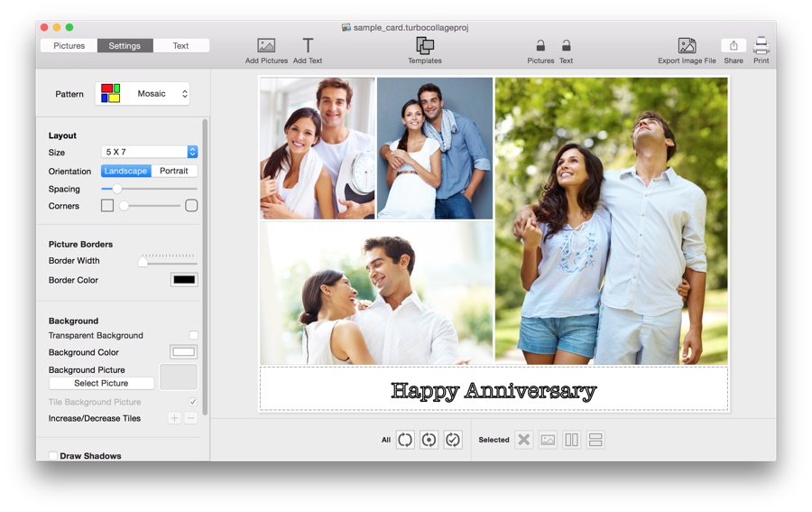Select the couple with scale photo
The width and height of the screenshot is (812, 512).
pyautogui.click(x=318, y=148)
